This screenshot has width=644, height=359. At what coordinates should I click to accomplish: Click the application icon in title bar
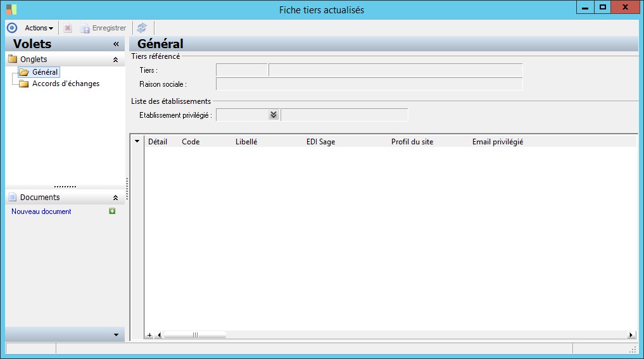[x=11, y=9]
